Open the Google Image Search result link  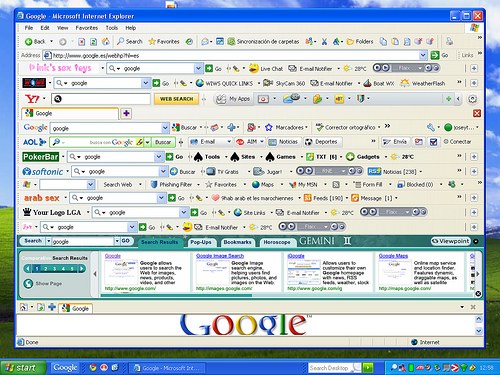coord(220,256)
